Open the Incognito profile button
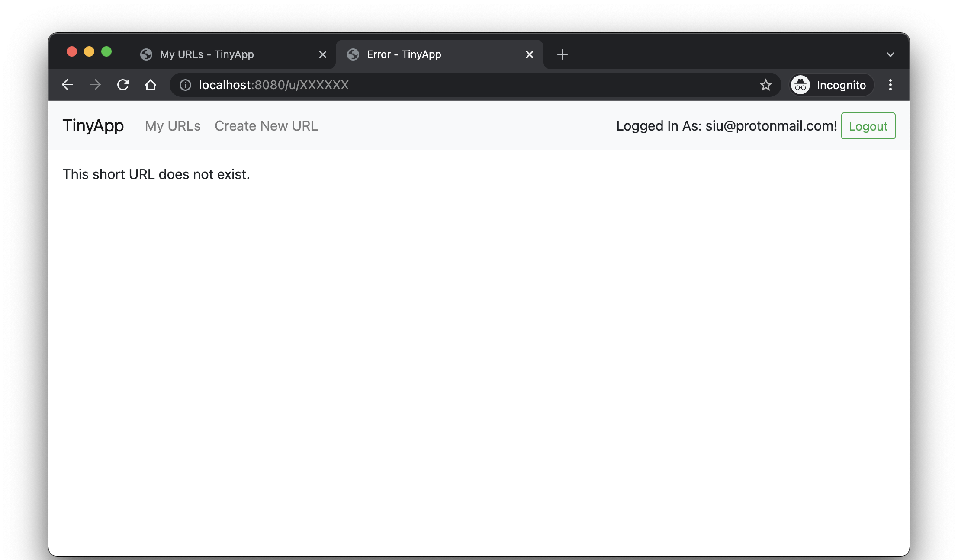 pos(831,85)
